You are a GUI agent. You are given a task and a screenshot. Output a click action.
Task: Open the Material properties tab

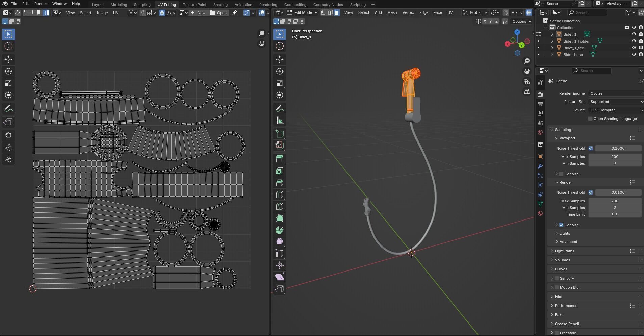[x=540, y=213]
